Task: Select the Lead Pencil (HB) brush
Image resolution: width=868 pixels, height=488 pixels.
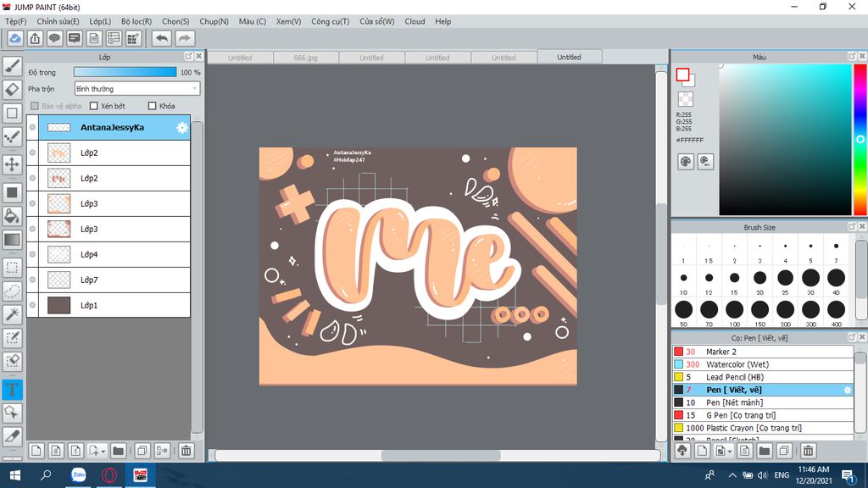Action: coord(763,377)
